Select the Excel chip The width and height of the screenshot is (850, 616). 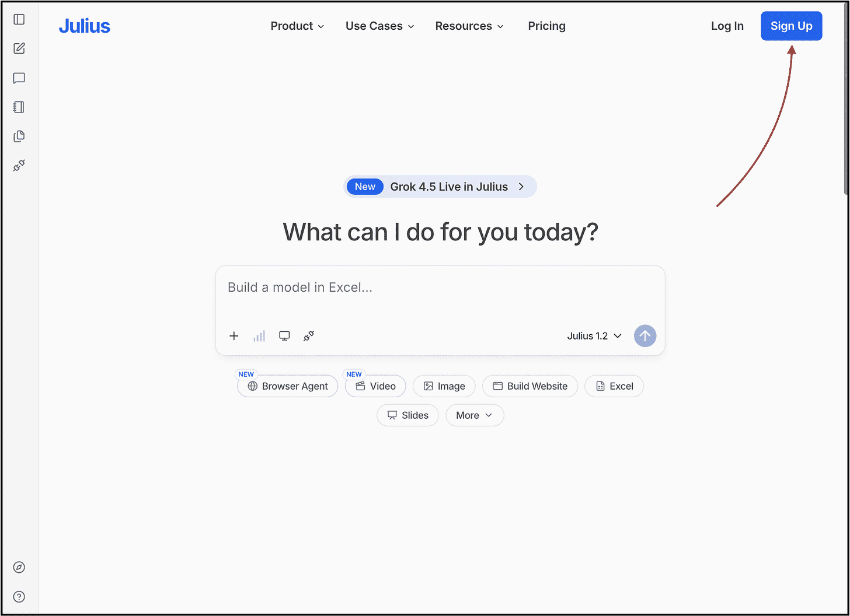614,386
